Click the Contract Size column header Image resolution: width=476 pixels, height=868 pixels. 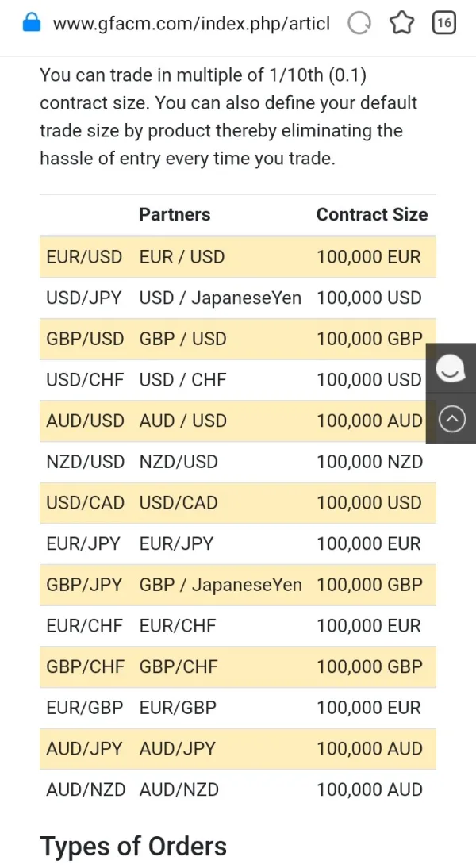click(x=371, y=214)
